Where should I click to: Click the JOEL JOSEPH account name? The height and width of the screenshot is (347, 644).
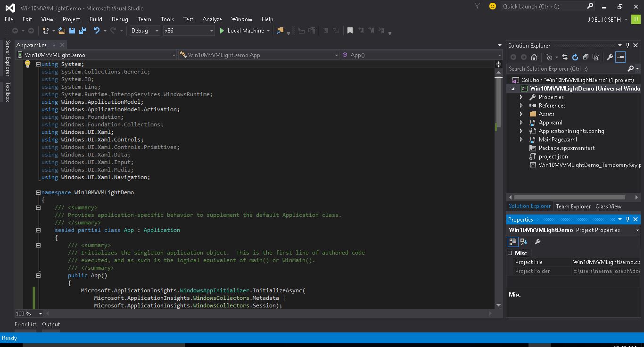tap(604, 19)
